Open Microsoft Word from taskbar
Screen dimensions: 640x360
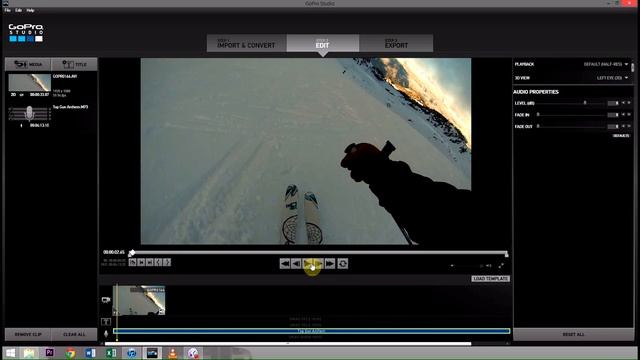(91, 353)
